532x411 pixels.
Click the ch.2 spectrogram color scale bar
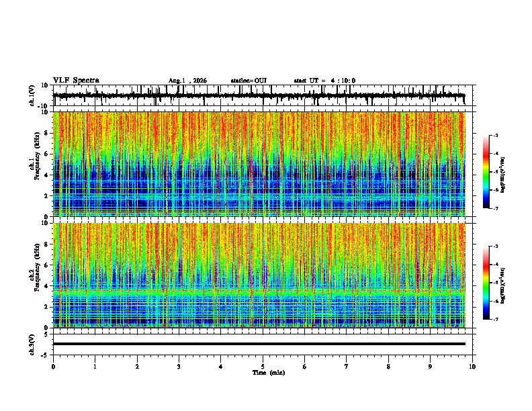pos(486,283)
